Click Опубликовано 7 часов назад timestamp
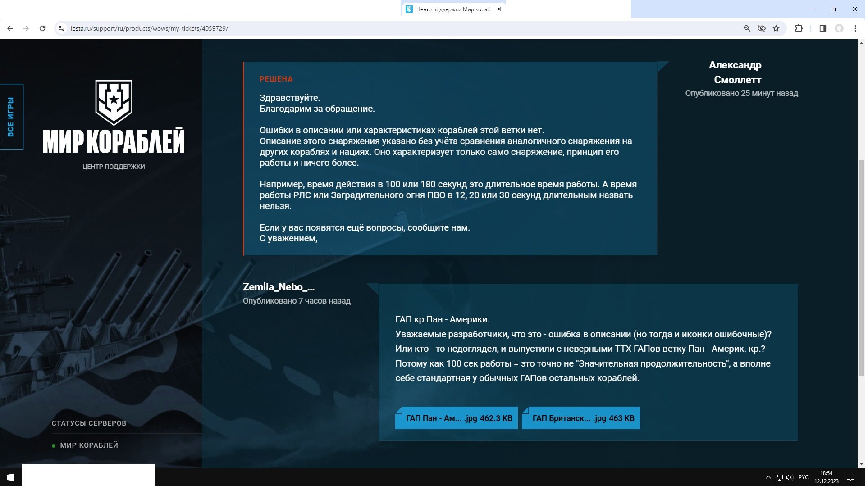 pyautogui.click(x=297, y=301)
